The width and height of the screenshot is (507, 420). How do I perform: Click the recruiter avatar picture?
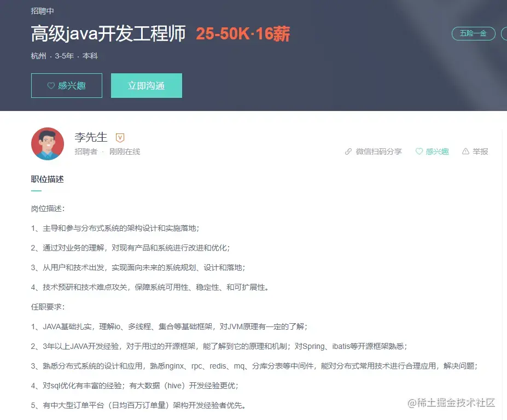click(x=48, y=144)
